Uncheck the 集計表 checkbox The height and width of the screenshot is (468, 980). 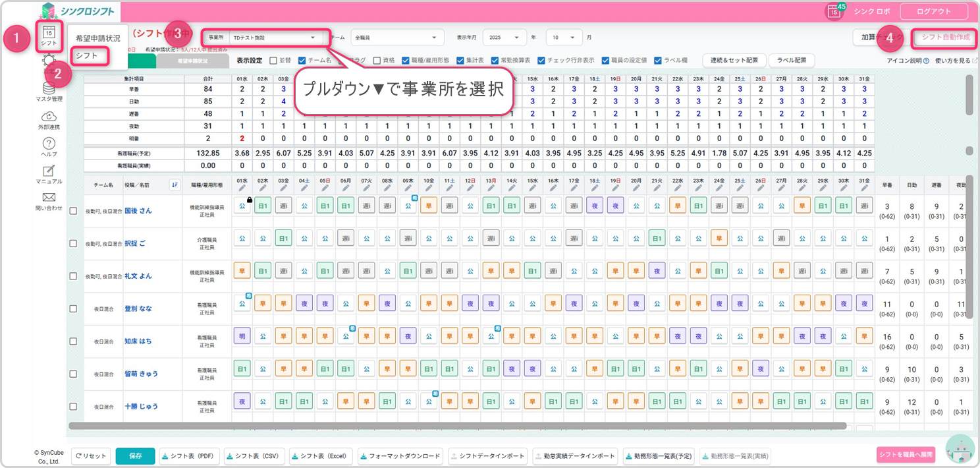[x=460, y=60]
